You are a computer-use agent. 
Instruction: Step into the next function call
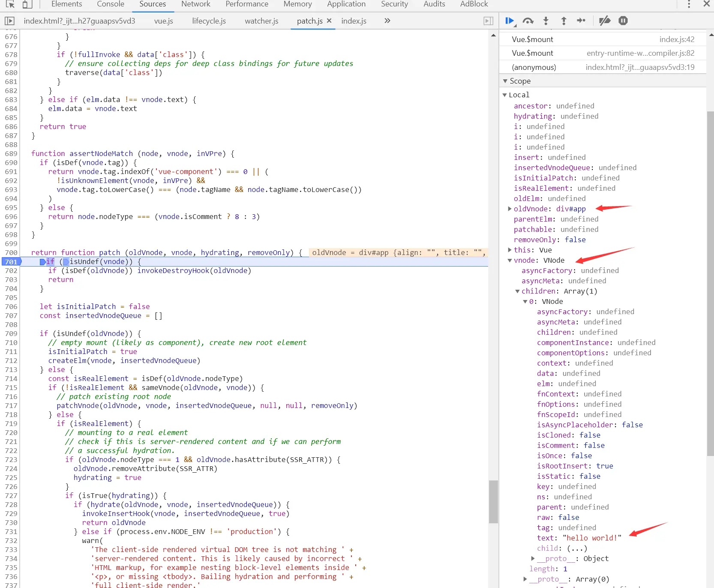click(x=546, y=21)
